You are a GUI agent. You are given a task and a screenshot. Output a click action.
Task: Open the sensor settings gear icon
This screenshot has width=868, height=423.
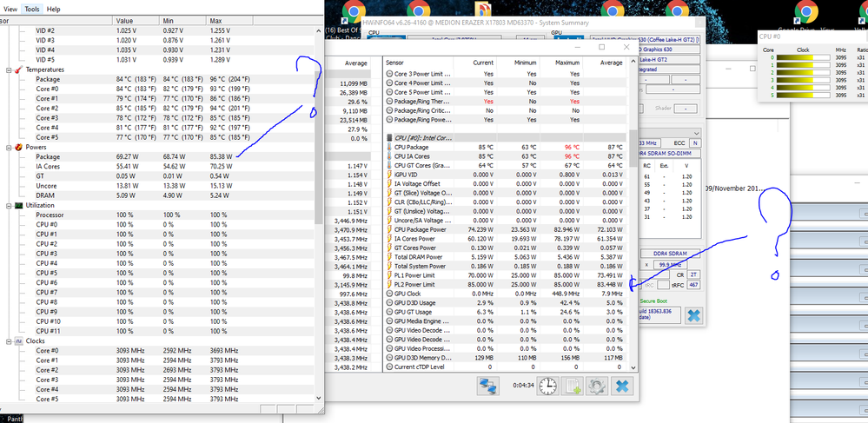598,387
